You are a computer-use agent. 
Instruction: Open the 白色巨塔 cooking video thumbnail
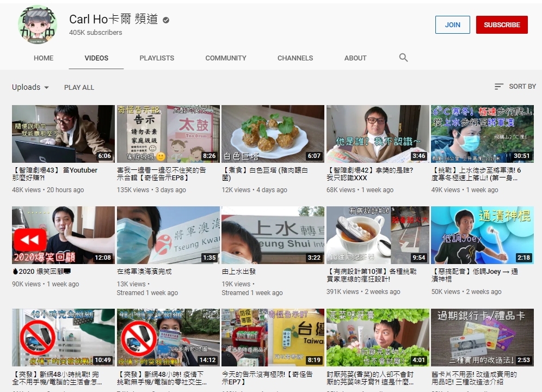pos(273,134)
